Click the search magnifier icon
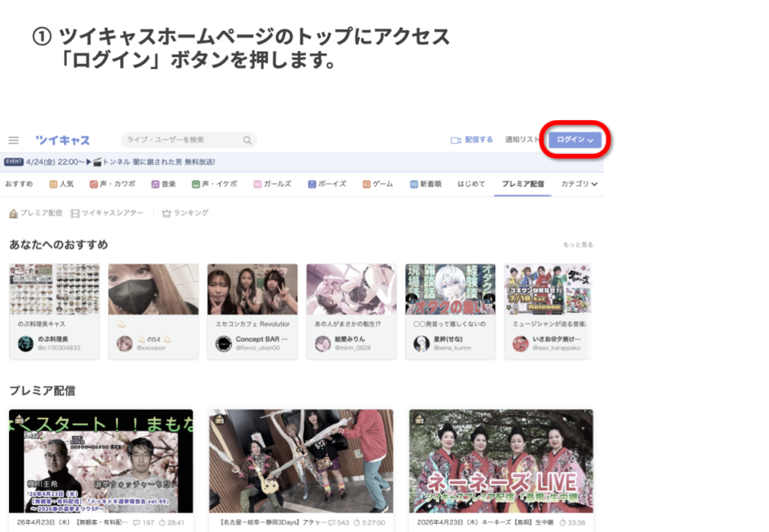Image resolution: width=769 pixels, height=532 pixels. [247, 140]
